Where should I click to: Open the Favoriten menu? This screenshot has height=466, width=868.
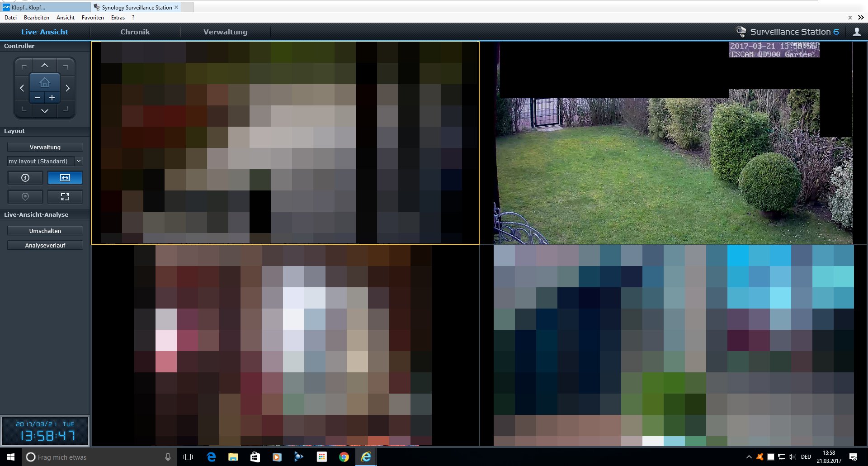tap(93, 18)
